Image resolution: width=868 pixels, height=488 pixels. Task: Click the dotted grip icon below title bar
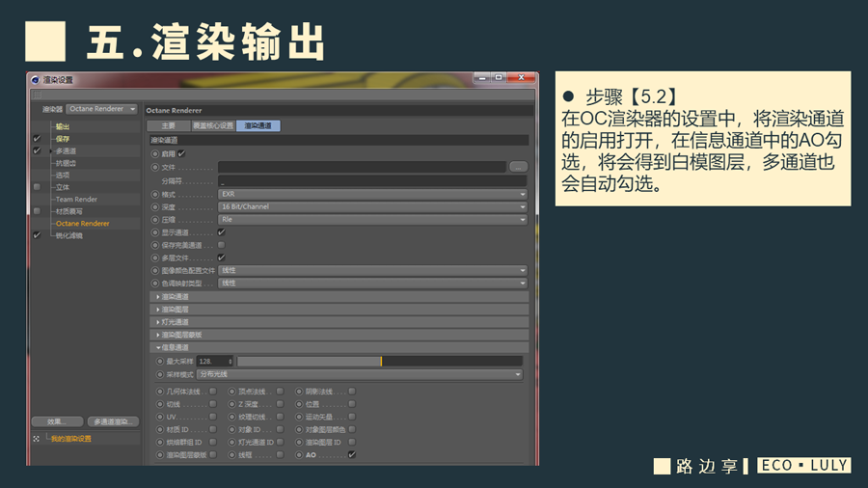37,95
